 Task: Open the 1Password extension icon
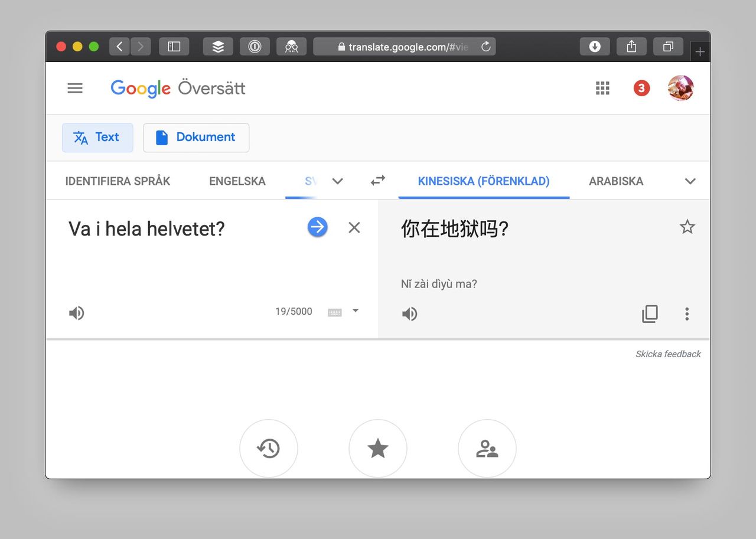click(x=255, y=47)
